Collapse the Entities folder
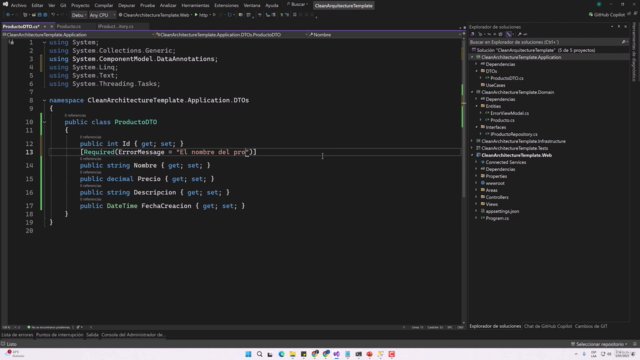 477,107
